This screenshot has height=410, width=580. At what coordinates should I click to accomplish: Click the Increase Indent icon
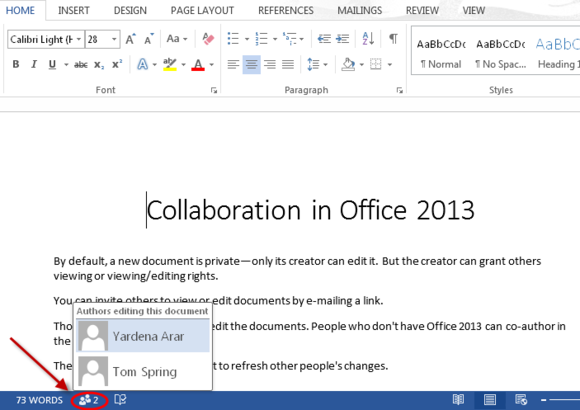pyautogui.click(x=343, y=38)
